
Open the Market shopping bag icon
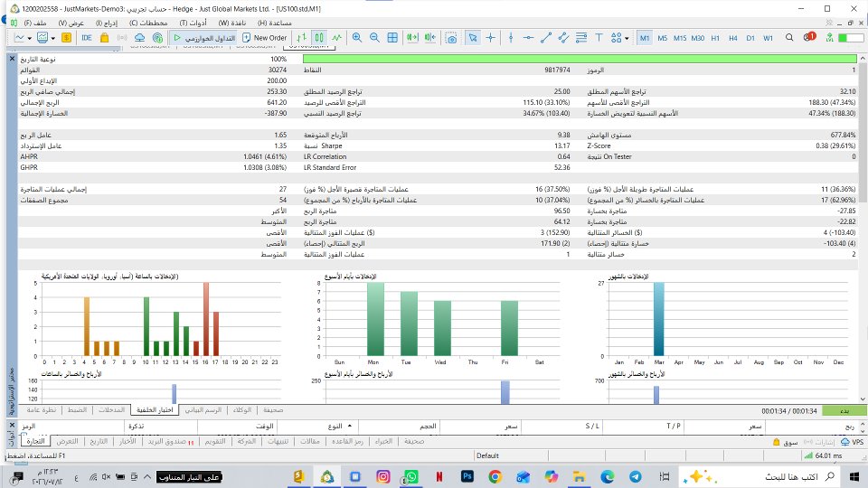coord(104,38)
